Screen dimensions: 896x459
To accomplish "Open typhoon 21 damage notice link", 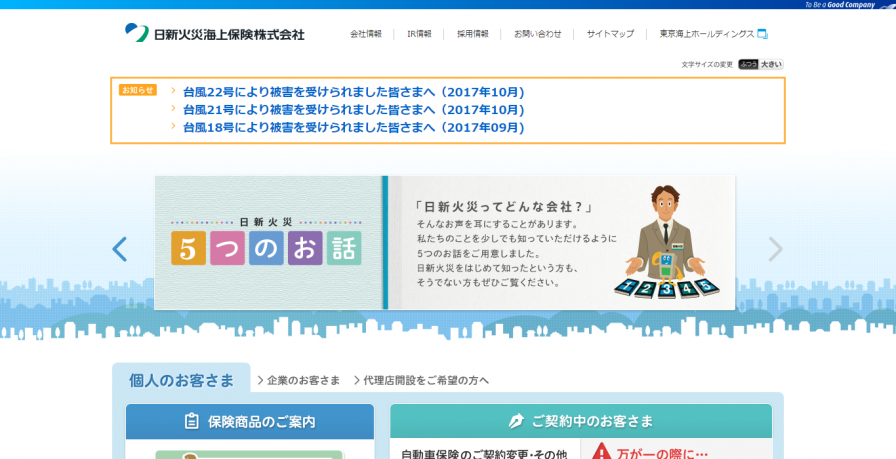I will 354,110.
